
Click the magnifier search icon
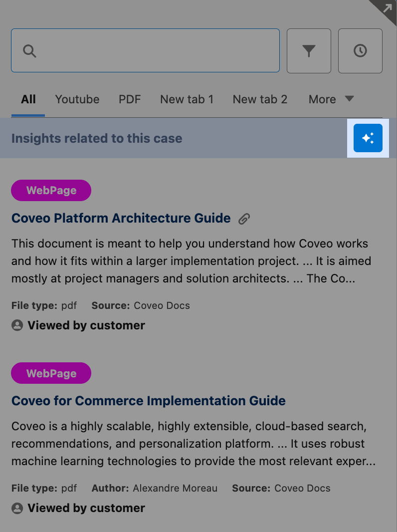[x=29, y=51]
